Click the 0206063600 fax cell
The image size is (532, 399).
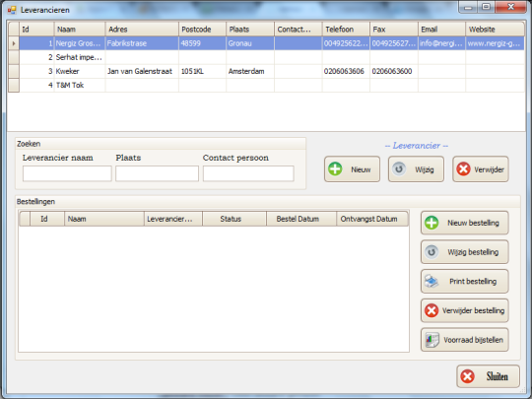[394, 71]
